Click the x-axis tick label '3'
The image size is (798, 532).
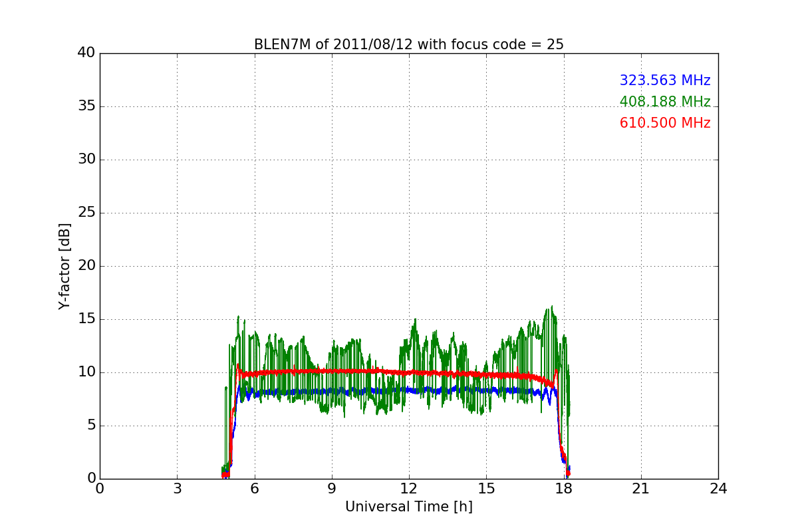click(x=177, y=489)
